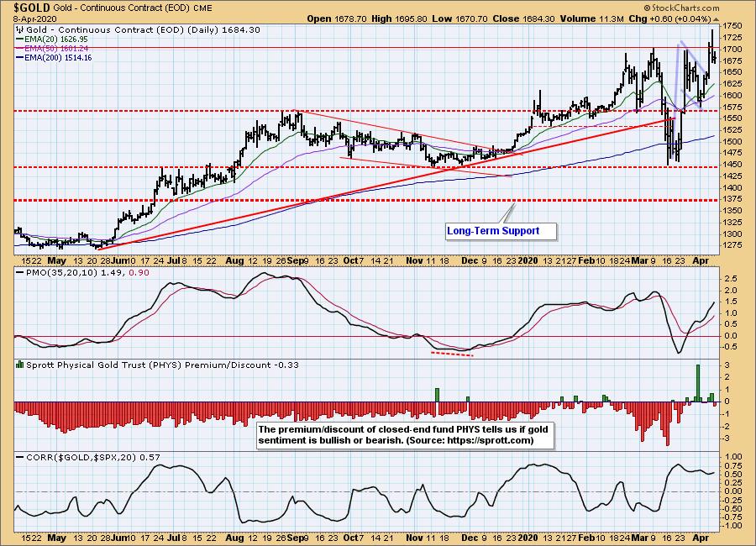Click the 'EMA(20) 1626.95' legend label

pos(56,39)
